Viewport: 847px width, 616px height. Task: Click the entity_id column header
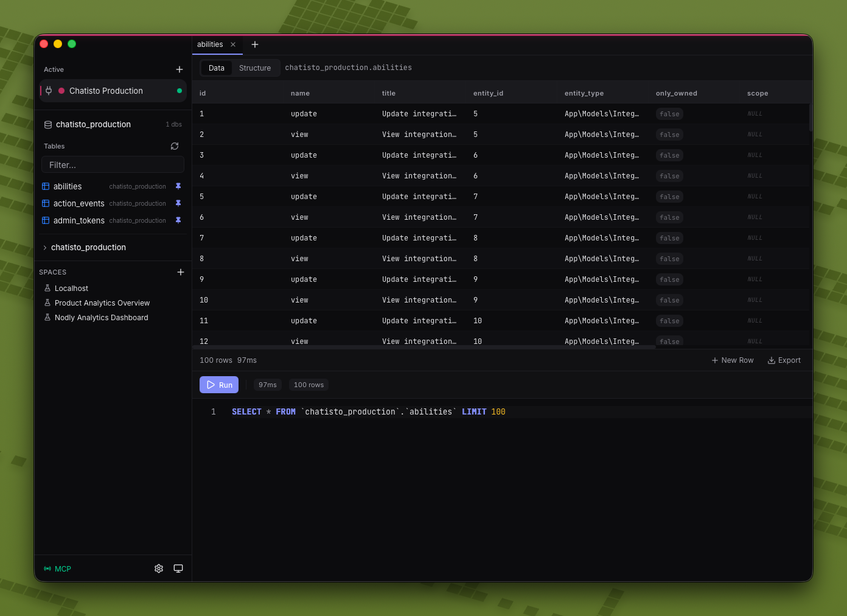pos(488,93)
